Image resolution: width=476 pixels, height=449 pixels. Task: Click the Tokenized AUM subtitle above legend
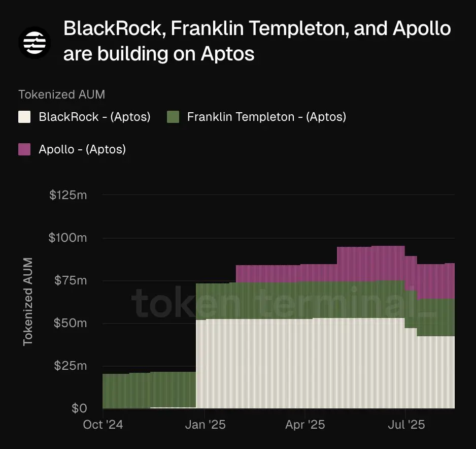61,94
